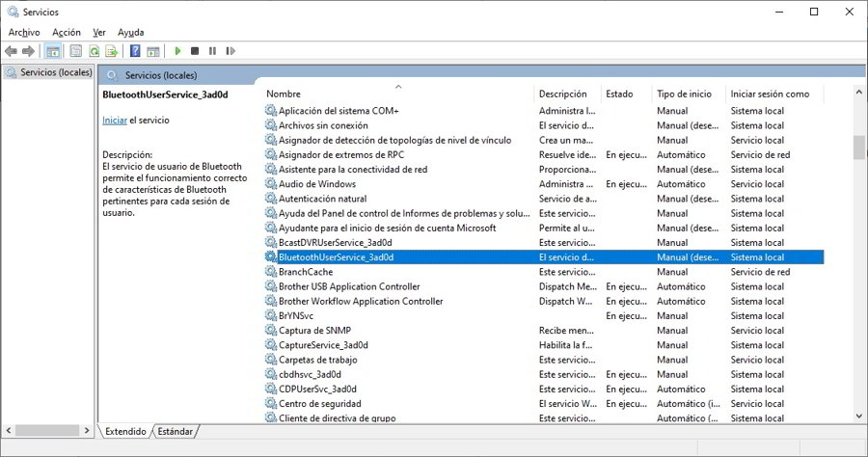Sort by Tipo de inicio column header
The width and height of the screenshot is (868, 457).
pyautogui.click(x=684, y=94)
